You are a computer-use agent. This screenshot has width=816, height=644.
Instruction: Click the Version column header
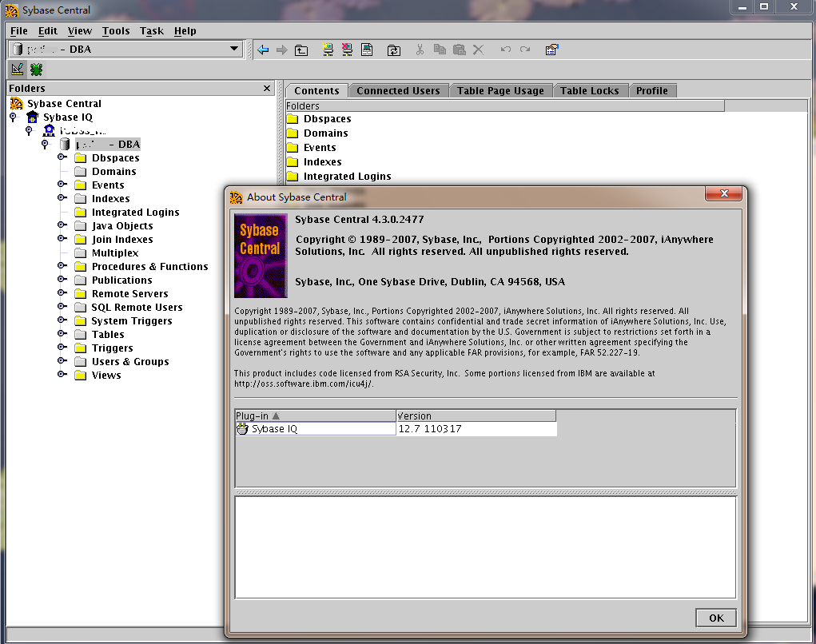pos(476,415)
